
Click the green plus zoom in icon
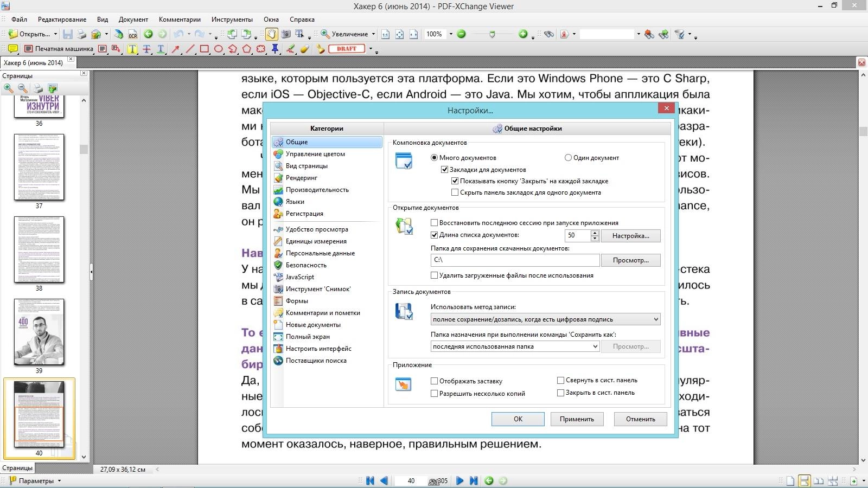(x=523, y=34)
